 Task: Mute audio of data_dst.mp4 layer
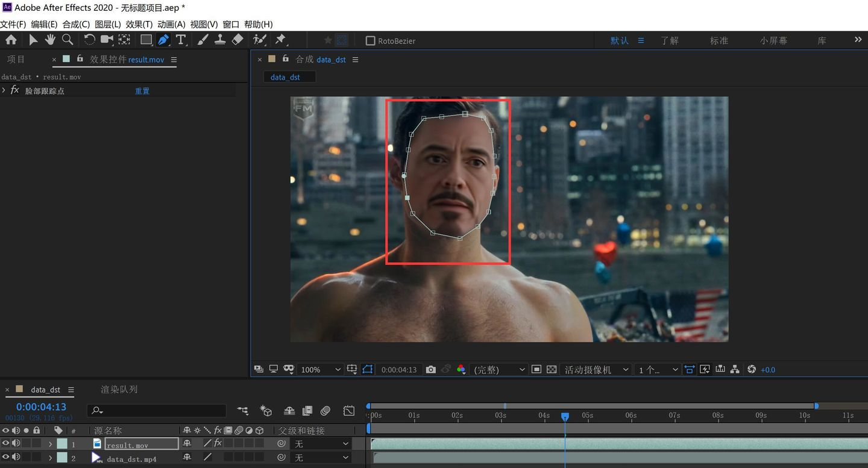coord(16,458)
